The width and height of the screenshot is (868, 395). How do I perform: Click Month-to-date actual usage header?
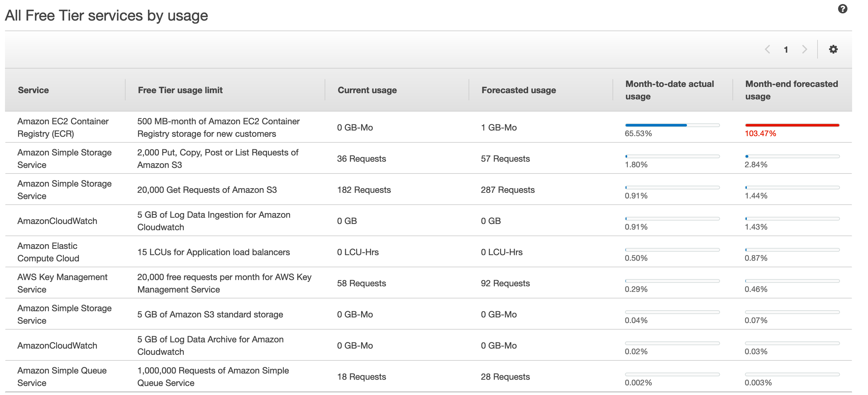tap(669, 90)
